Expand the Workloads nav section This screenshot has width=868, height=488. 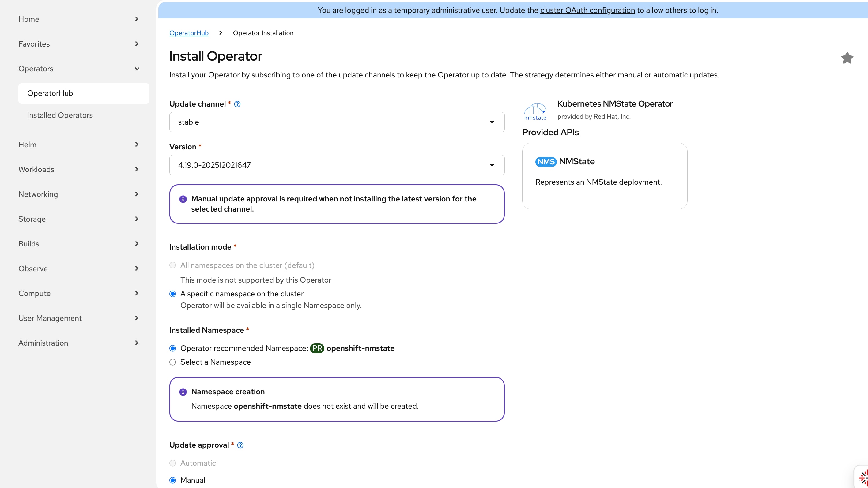point(78,169)
